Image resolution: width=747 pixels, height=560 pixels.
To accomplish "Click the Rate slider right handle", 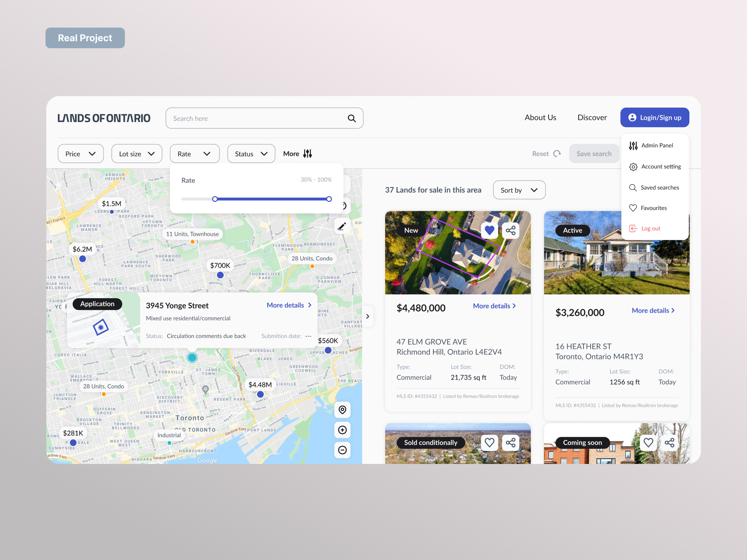I will [x=329, y=199].
